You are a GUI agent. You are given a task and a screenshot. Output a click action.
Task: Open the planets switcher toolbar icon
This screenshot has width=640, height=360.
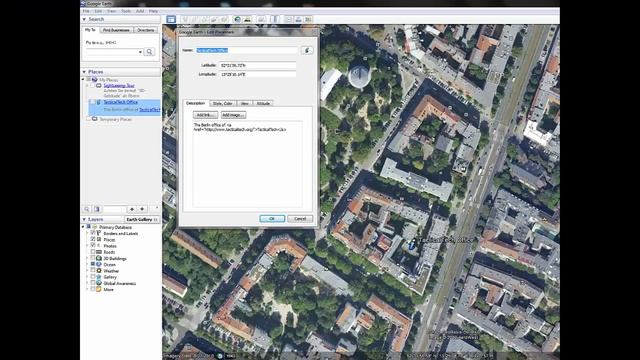pos(261,19)
